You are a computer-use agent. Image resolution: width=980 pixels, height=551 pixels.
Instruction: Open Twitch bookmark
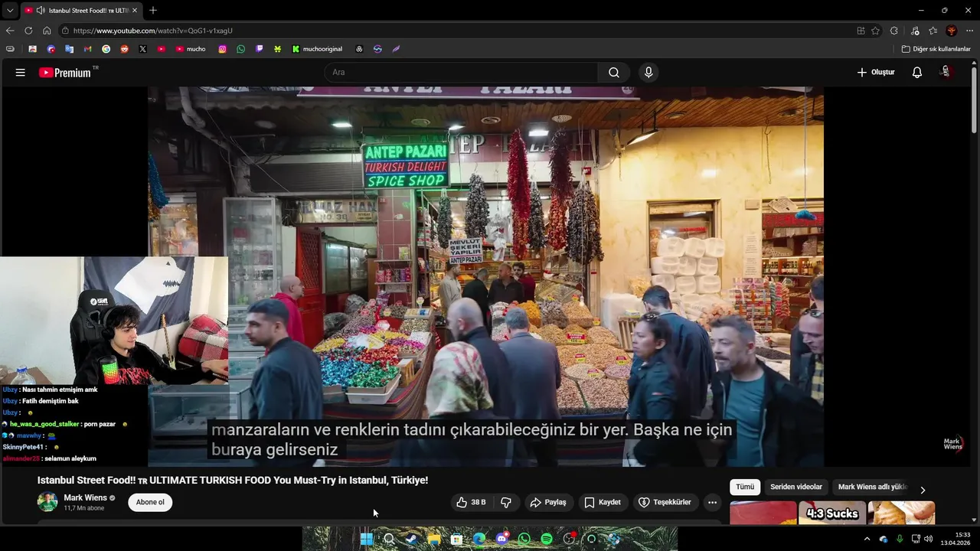tap(259, 49)
